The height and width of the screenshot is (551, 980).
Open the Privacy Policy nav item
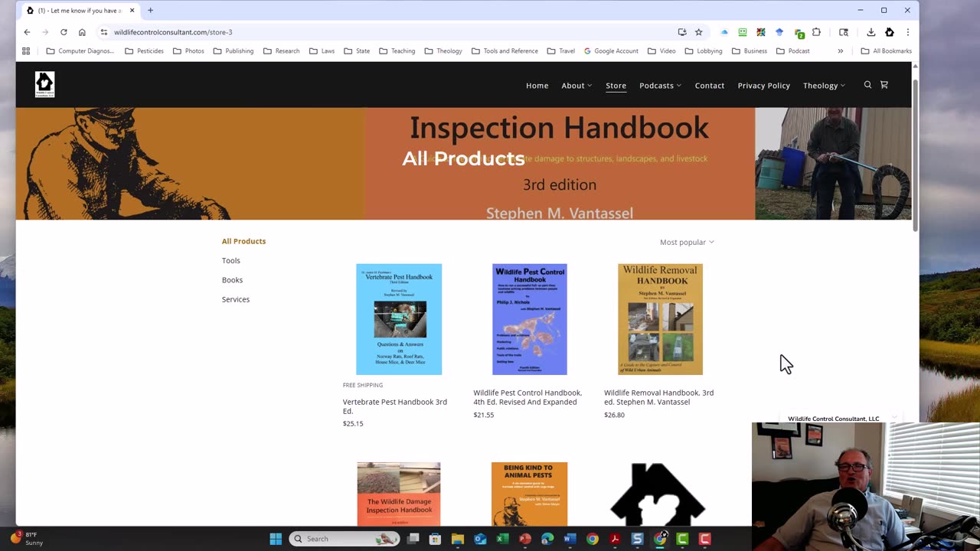pyautogui.click(x=763, y=86)
